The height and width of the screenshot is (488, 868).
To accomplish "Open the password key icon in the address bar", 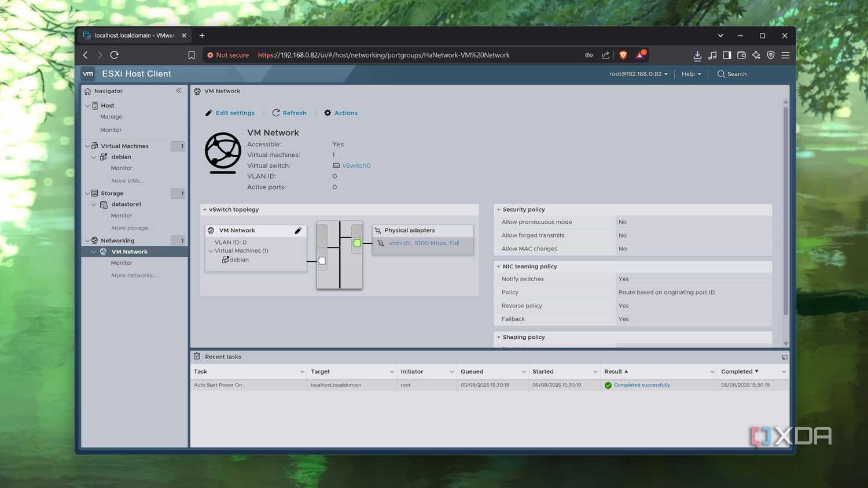I will (x=589, y=55).
